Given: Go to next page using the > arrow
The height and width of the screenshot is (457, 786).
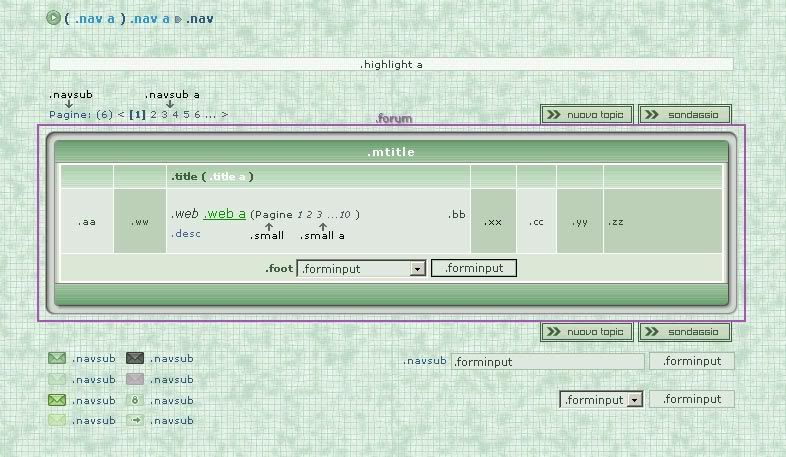Looking at the screenshot, I should click(x=225, y=114).
